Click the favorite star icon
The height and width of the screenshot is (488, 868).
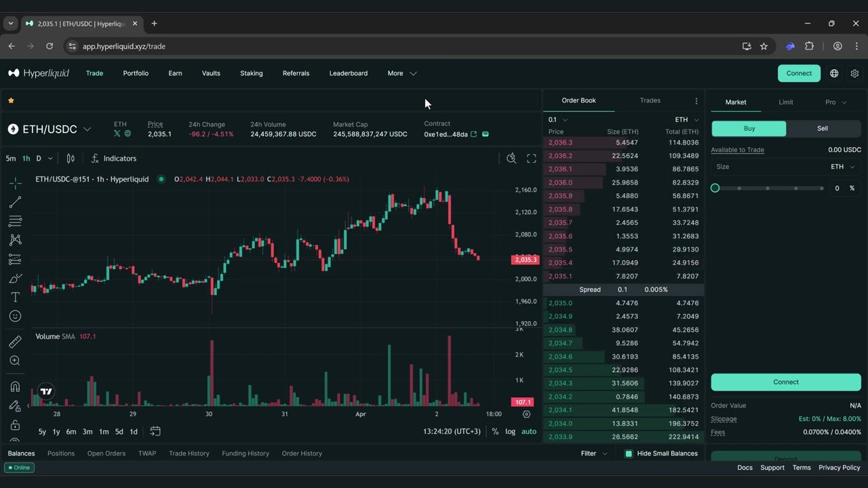coord(11,100)
